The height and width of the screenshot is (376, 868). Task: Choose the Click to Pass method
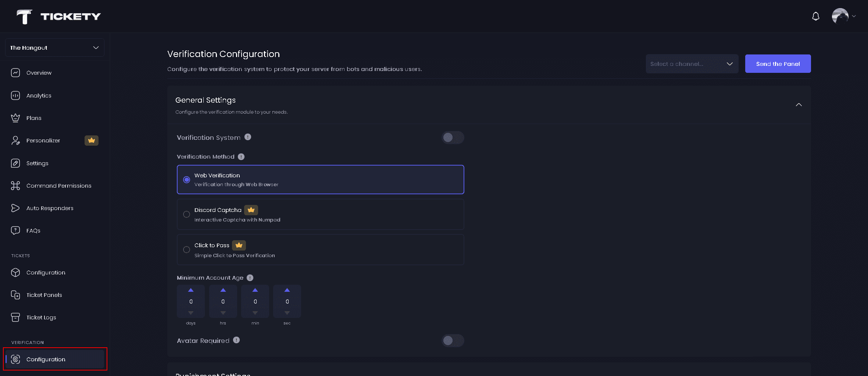187,250
